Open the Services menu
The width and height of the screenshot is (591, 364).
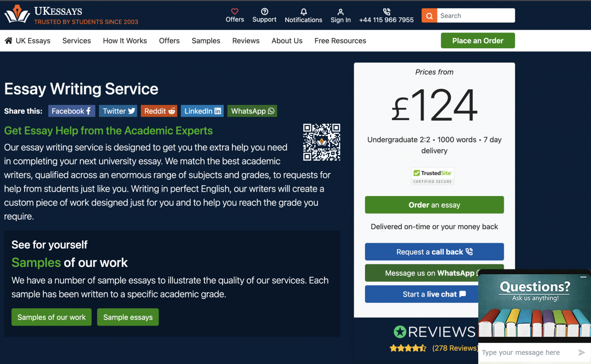pos(76,41)
